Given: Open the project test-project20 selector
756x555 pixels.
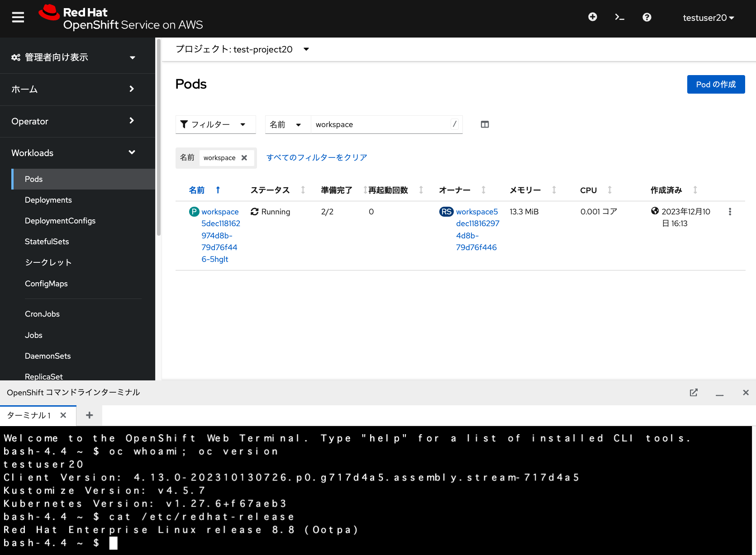Looking at the screenshot, I should 242,49.
